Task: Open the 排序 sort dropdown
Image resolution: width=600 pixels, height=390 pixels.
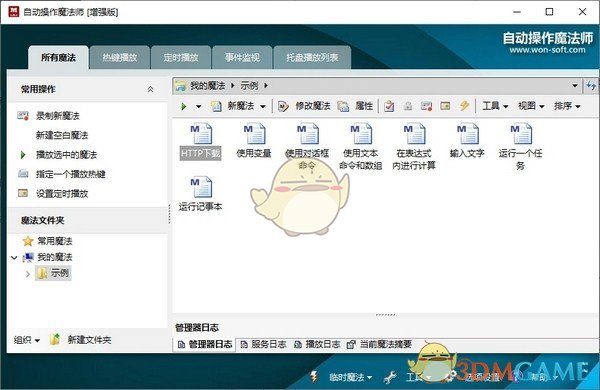Action: (567, 106)
